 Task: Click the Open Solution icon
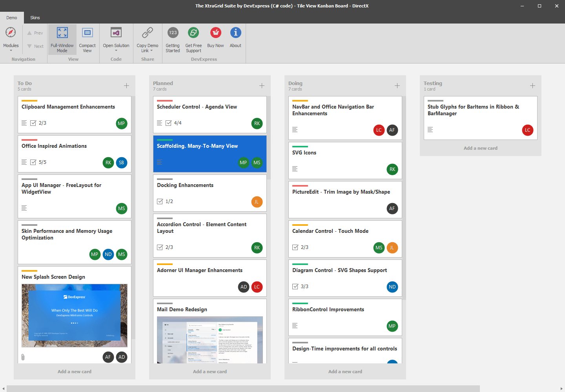pyautogui.click(x=116, y=33)
